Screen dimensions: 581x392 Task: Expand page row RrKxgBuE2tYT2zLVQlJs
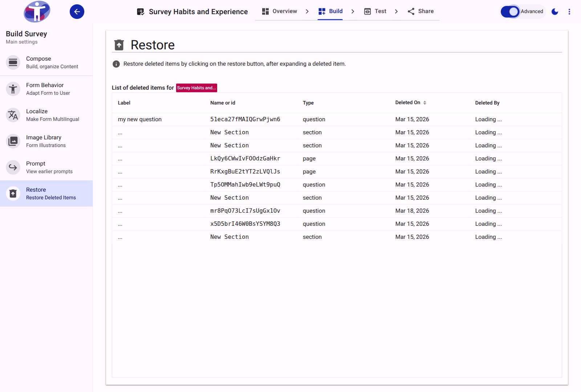[337, 172]
